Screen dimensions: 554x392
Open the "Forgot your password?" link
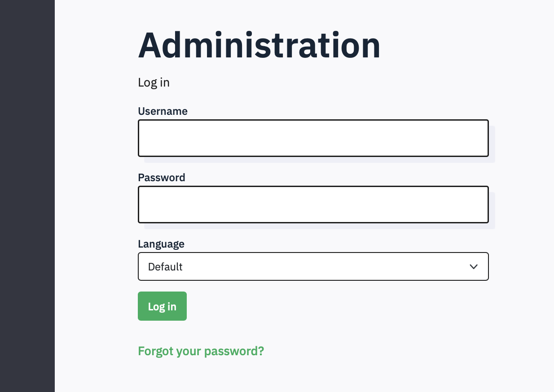201,351
